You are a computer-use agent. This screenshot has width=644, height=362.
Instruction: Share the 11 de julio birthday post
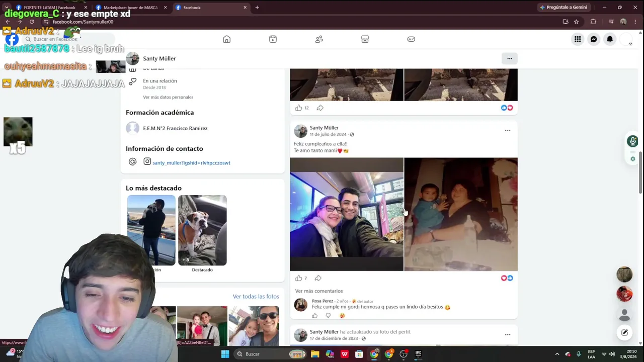point(318,278)
